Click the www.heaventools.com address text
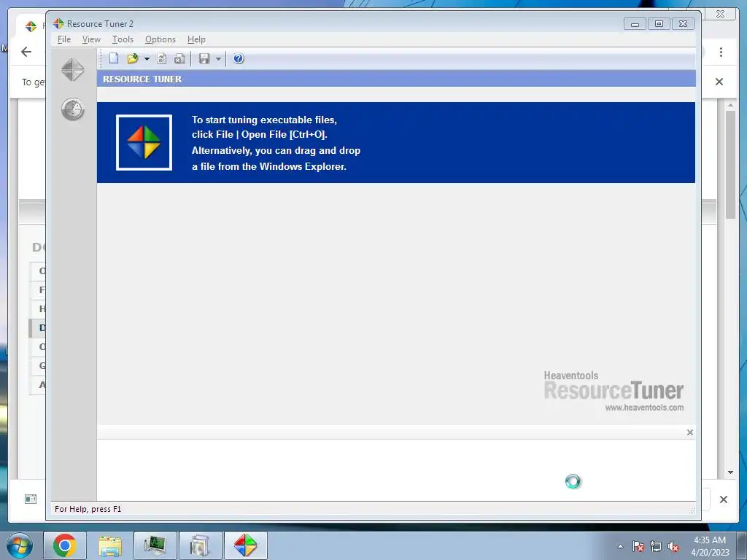Image resolution: width=747 pixels, height=560 pixels. [644, 408]
